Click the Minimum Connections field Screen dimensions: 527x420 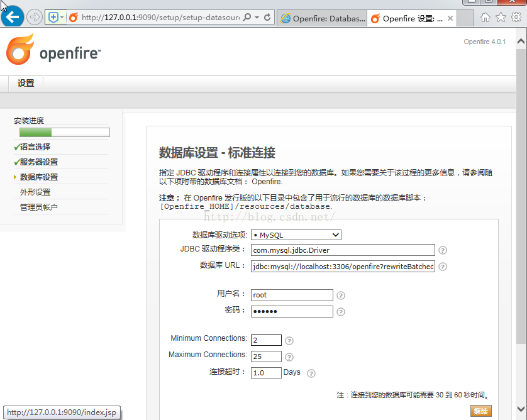coord(266,340)
